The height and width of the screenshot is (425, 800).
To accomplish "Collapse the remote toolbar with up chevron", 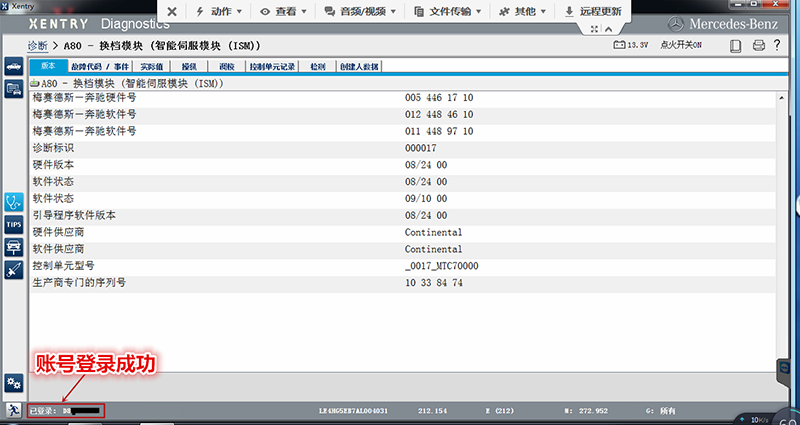I will pos(608,29).
